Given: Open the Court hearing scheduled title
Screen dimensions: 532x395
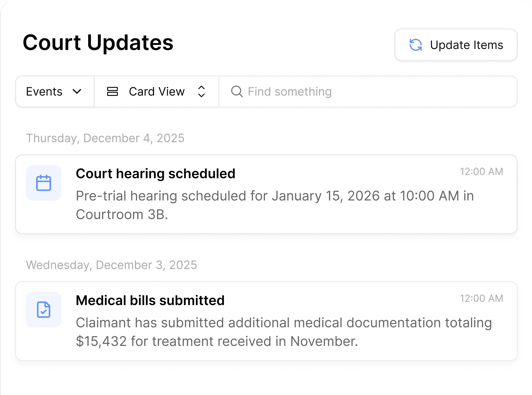Looking at the screenshot, I should (155, 174).
